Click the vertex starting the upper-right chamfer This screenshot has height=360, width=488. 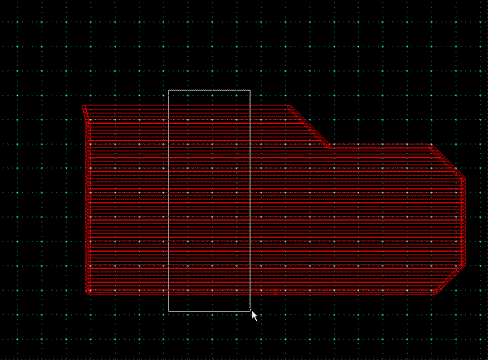pos(431,146)
